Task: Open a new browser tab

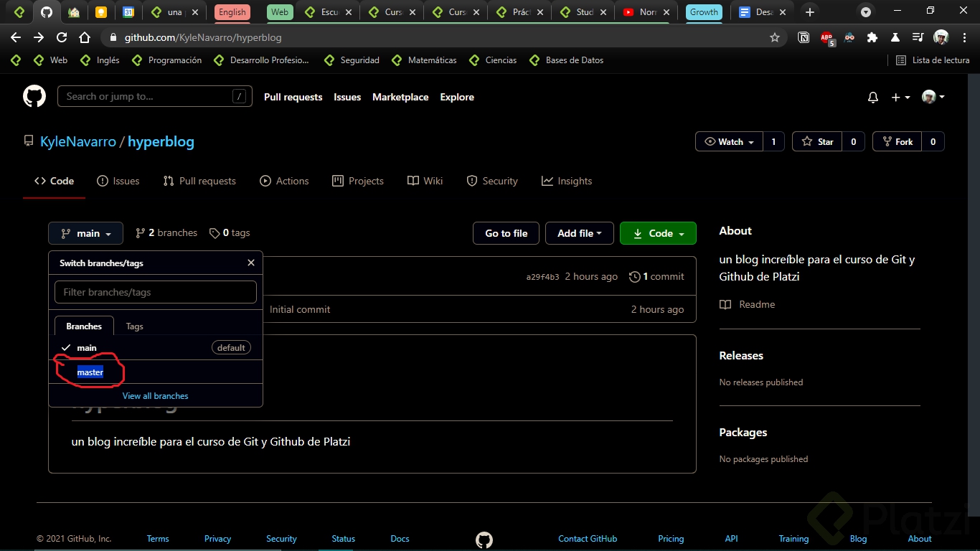Action: [810, 12]
